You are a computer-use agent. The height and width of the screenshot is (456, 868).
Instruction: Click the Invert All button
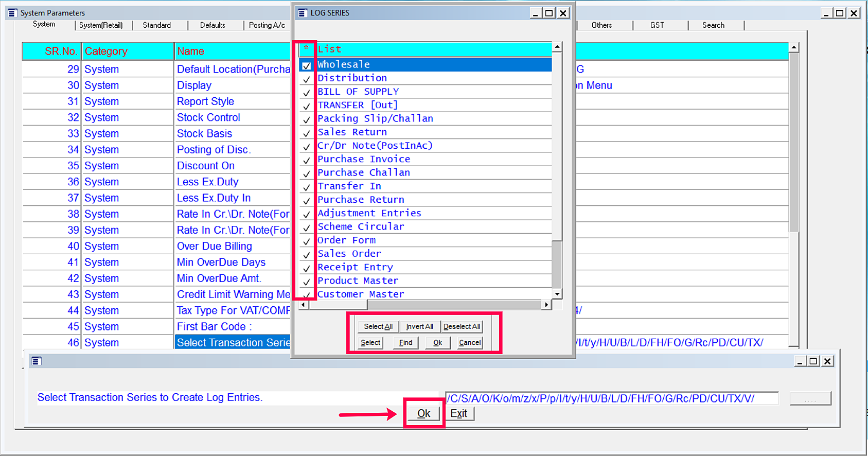pos(419,326)
